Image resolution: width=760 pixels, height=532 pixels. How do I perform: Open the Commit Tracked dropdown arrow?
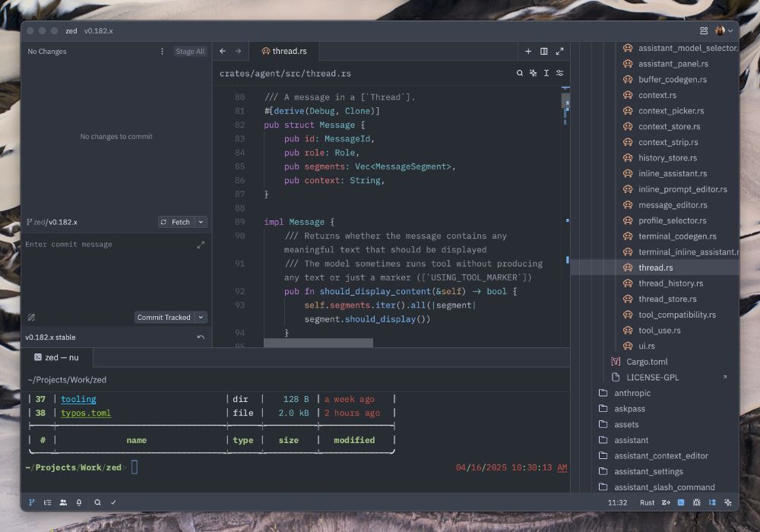(201, 318)
